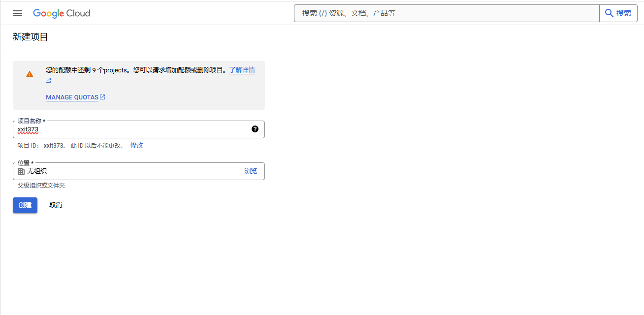This screenshot has width=644, height=315.
Task: Click external-link icon next to MANAGE QUOTAS
Action: tap(102, 97)
